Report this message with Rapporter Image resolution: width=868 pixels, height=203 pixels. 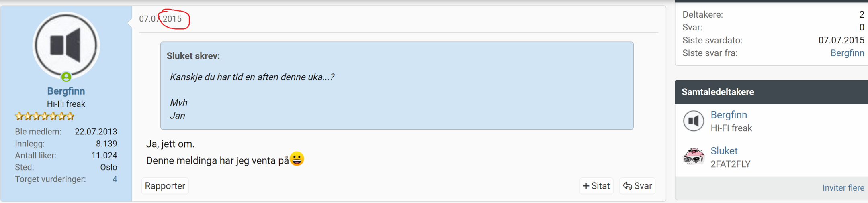[165, 186]
